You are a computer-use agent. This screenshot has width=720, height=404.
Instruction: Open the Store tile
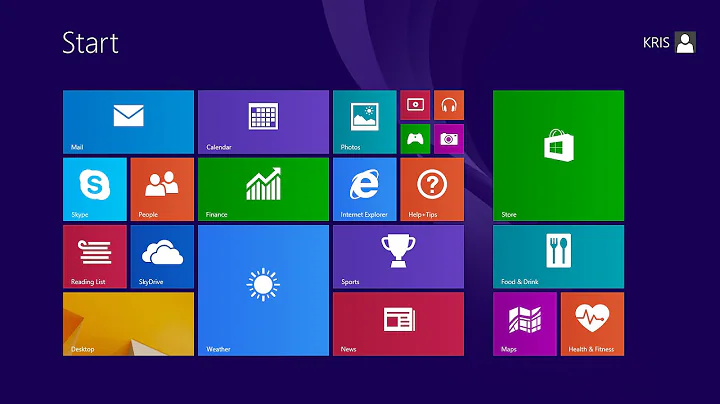click(558, 156)
